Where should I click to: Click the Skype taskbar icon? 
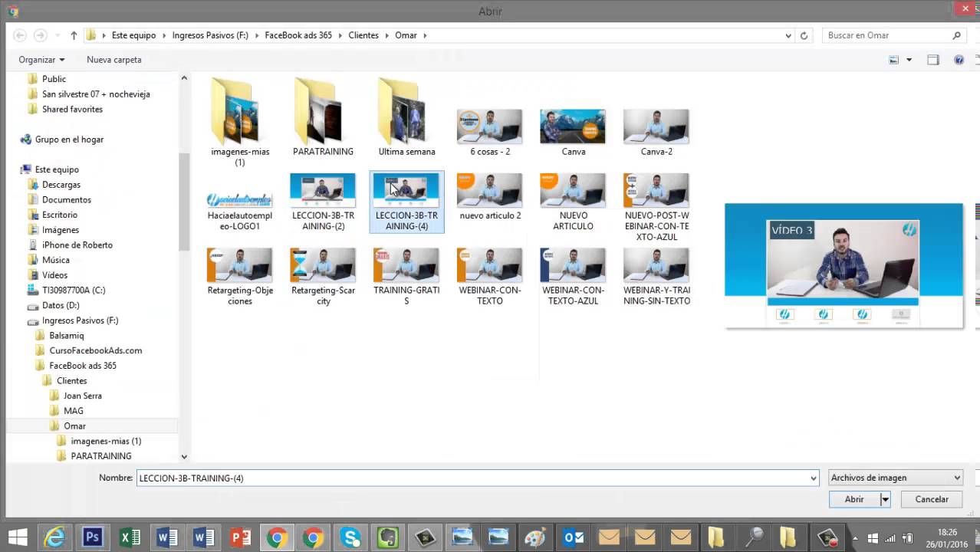351,537
